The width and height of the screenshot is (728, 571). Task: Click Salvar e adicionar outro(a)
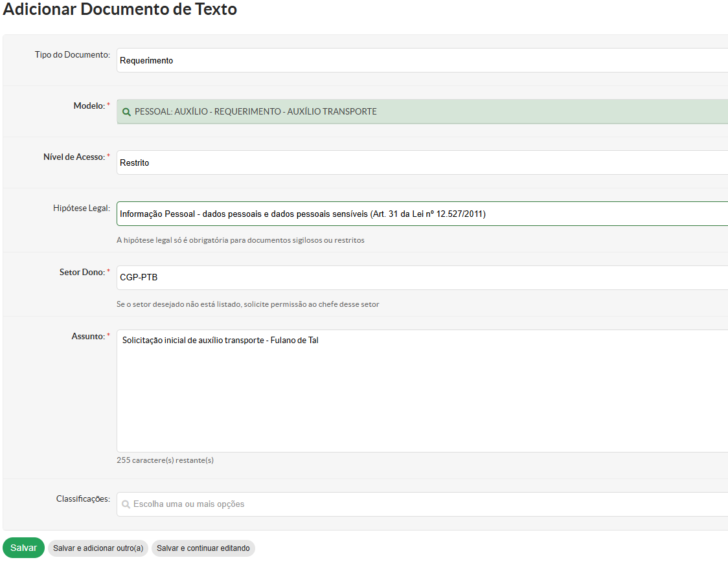click(98, 548)
